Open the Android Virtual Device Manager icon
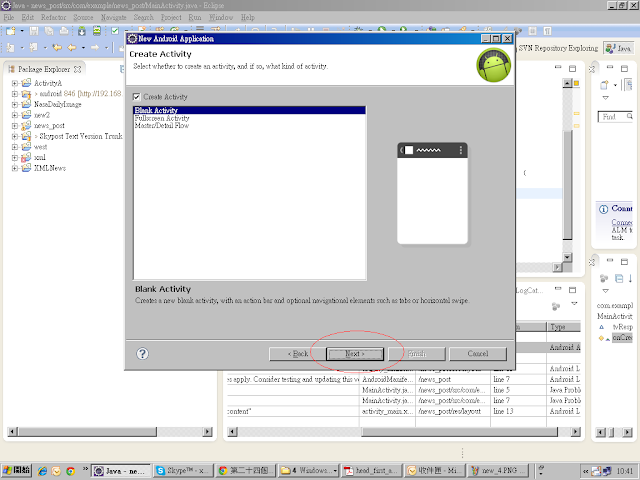The height and width of the screenshot is (480, 640). point(97,31)
